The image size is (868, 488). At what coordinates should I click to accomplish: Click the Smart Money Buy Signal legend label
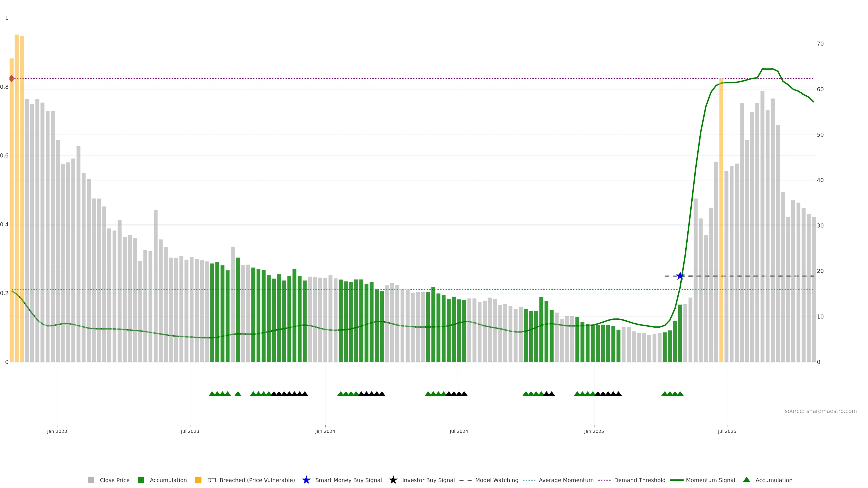click(x=348, y=480)
